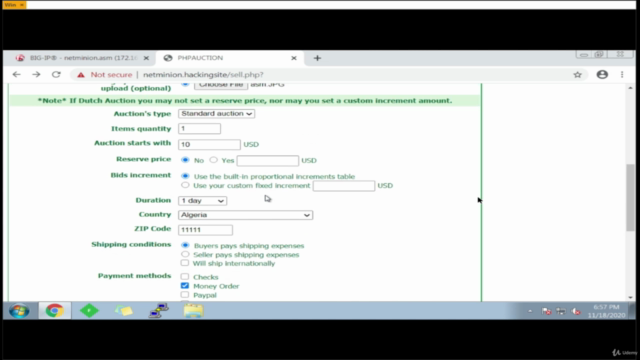This screenshot has width=640, height=360.
Task: Click the Payment methods label
Action: point(134,276)
